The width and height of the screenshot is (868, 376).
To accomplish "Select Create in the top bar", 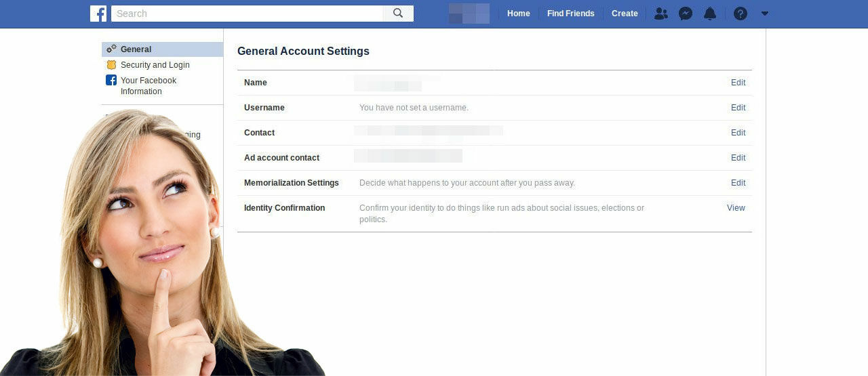I will click(625, 14).
